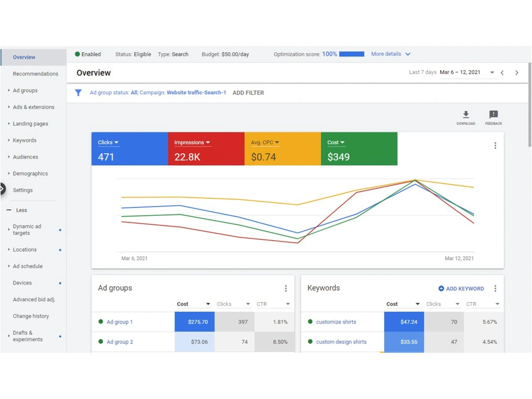Open Ad groups CTR column dropdown
This screenshot has height=399, width=532.
point(288,304)
